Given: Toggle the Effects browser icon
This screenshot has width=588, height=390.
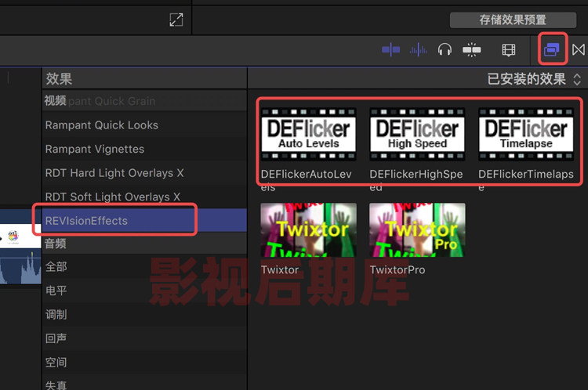Looking at the screenshot, I should click(x=552, y=49).
